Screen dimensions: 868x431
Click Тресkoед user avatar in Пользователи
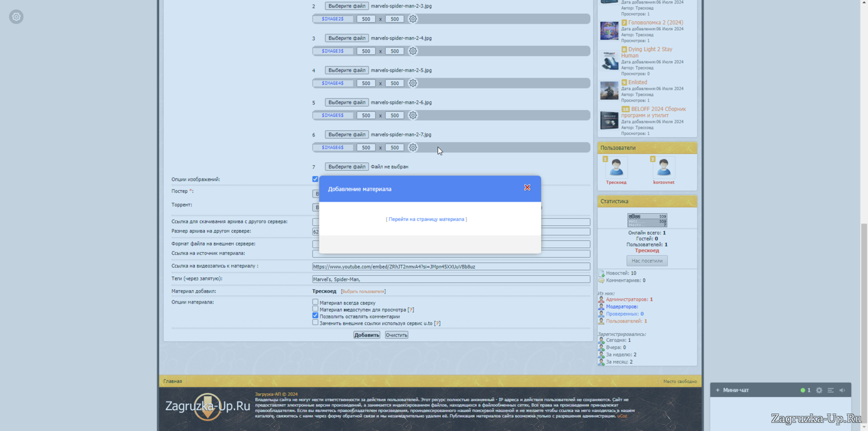616,168
